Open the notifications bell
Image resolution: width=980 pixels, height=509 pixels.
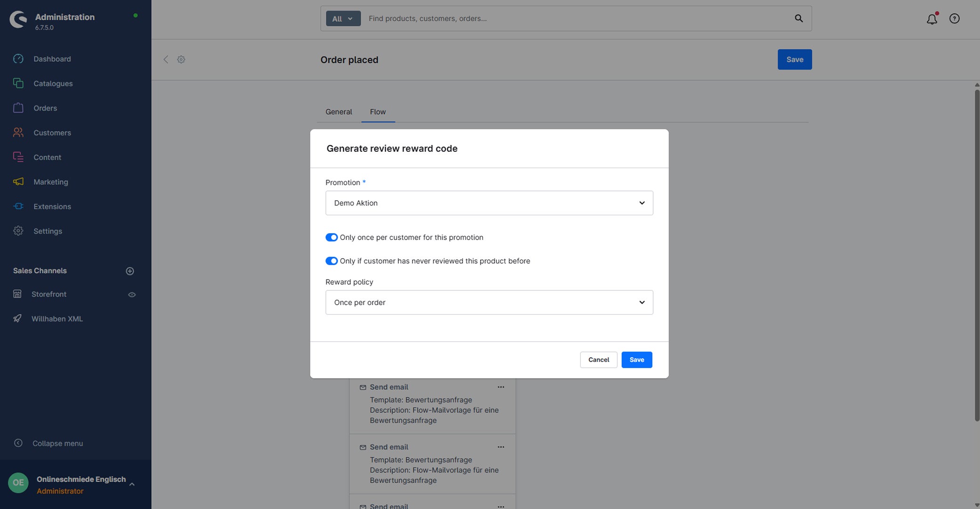tap(931, 19)
